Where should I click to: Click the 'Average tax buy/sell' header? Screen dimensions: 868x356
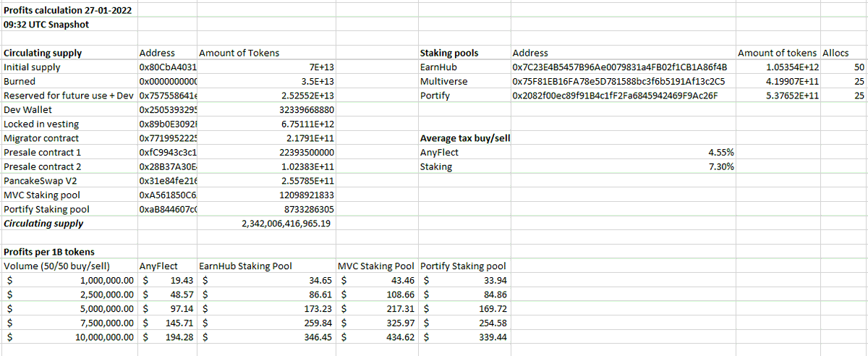(x=465, y=138)
